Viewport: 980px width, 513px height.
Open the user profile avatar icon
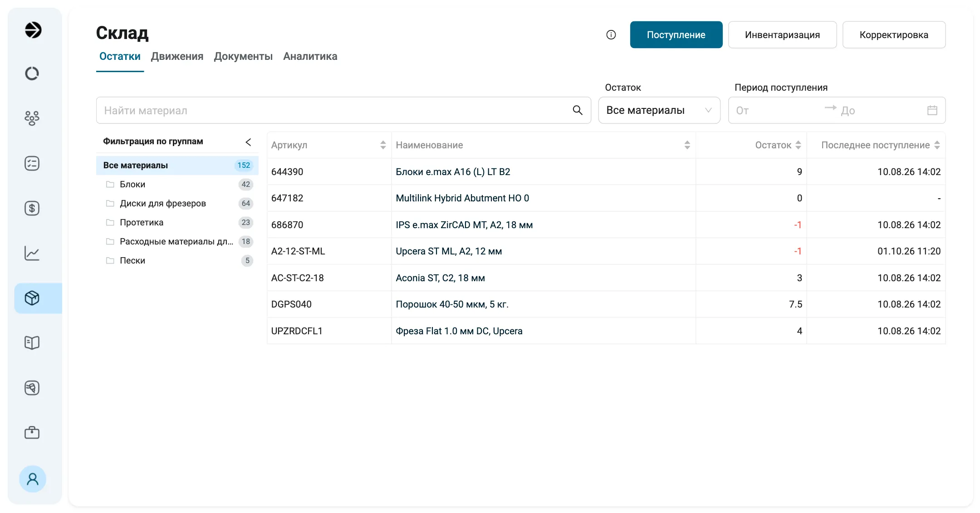pyautogui.click(x=33, y=479)
